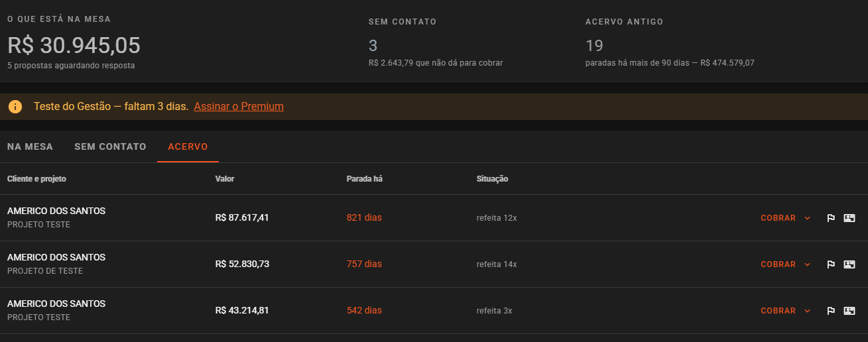868x342 pixels.
Task: Click the flag icon on the 542 dias row
Action: pos(830,311)
